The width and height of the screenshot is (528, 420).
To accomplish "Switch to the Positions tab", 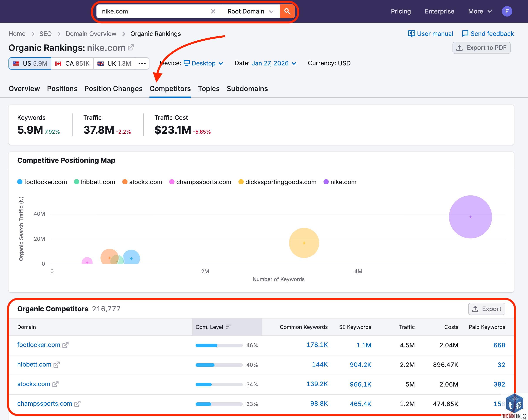I will [62, 89].
